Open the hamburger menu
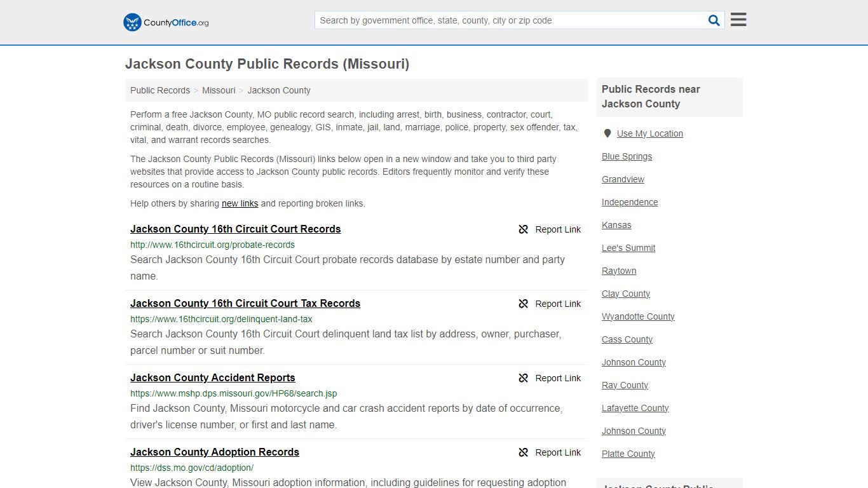This screenshot has height=488, width=868. pos(738,20)
